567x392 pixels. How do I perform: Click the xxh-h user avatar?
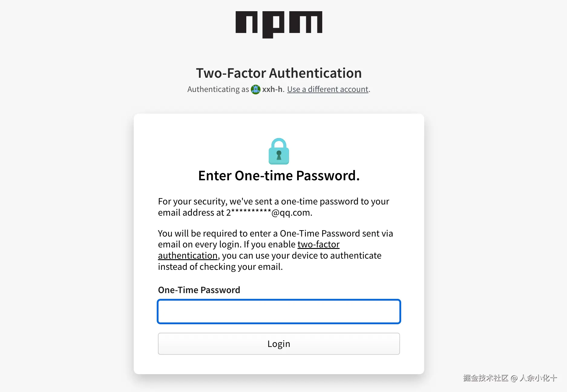(256, 90)
